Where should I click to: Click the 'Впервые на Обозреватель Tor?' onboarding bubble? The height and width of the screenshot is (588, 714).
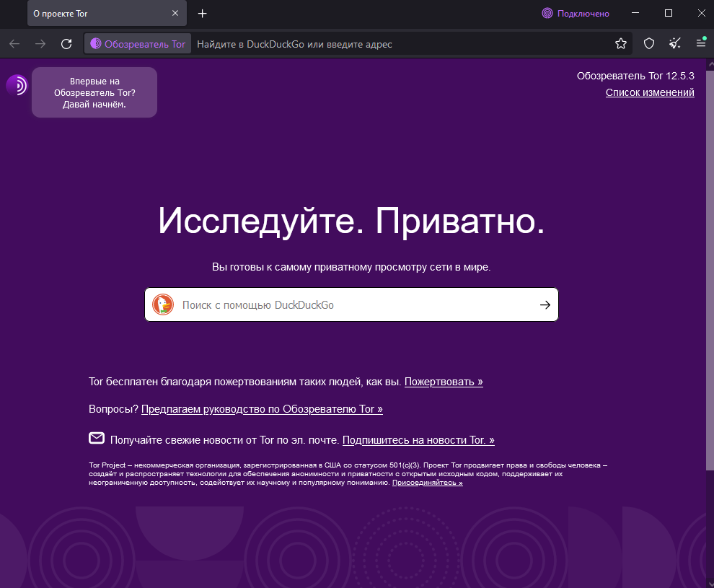coord(94,92)
